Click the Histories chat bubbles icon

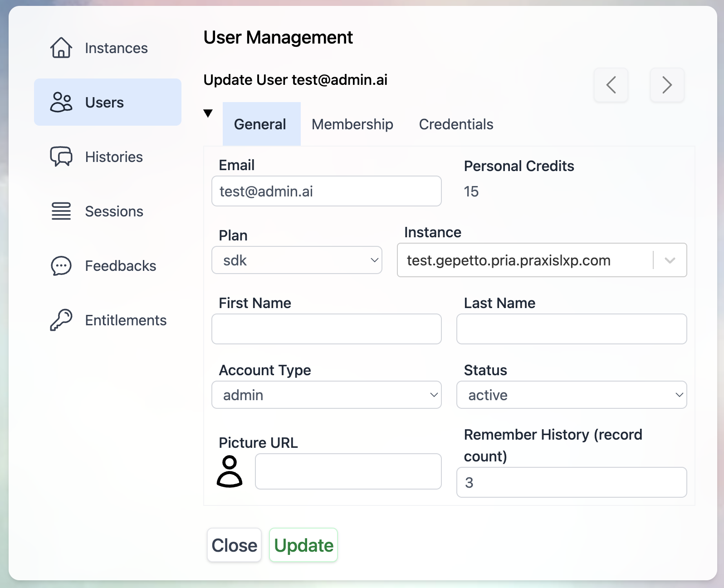(61, 157)
